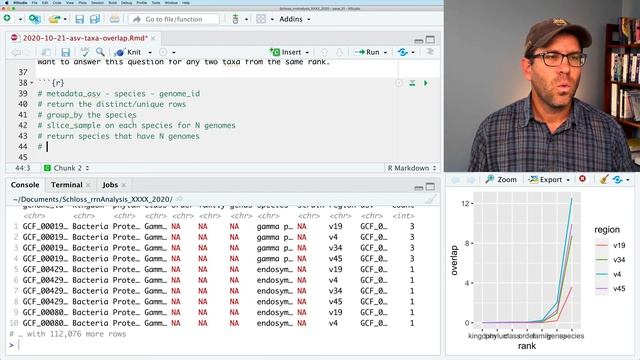Toggle document outline panel icon
The width and height of the screenshot is (640, 360).
pyautogui.click(x=429, y=52)
